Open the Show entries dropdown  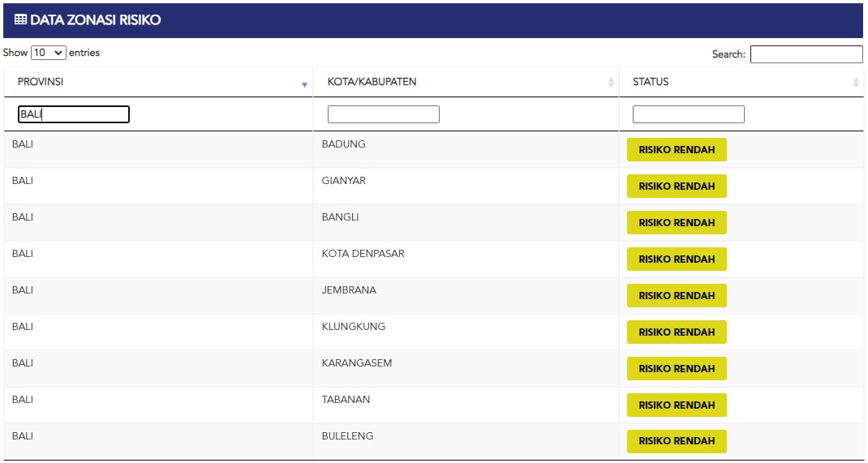[x=48, y=53]
